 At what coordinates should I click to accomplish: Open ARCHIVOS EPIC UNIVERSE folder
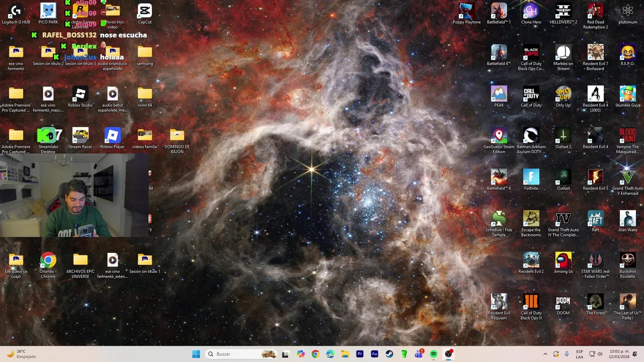click(80, 265)
